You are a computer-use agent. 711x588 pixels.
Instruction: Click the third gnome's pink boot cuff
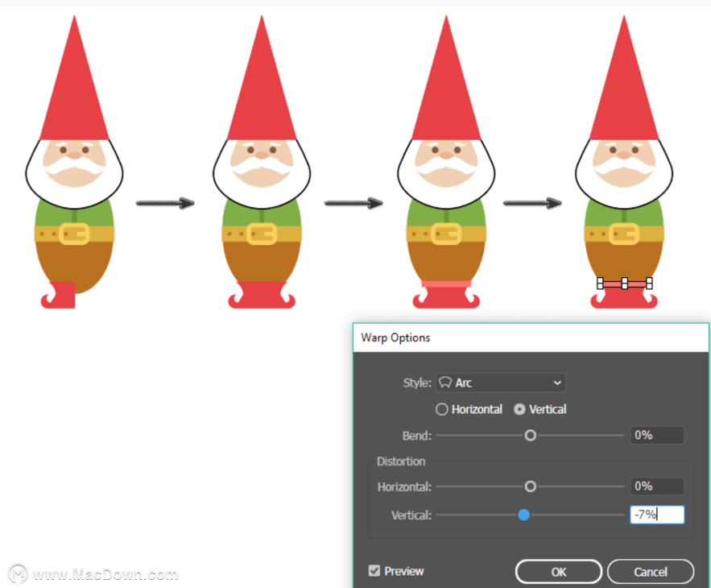(446, 284)
